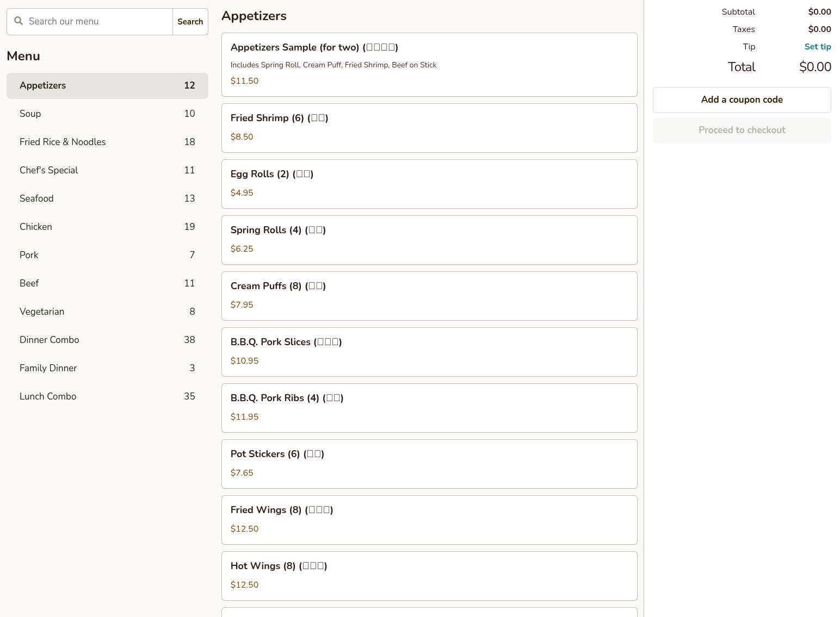Go to Fried Rice & Noodles category
Viewport: 840px width, 617px height.
click(107, 142)
